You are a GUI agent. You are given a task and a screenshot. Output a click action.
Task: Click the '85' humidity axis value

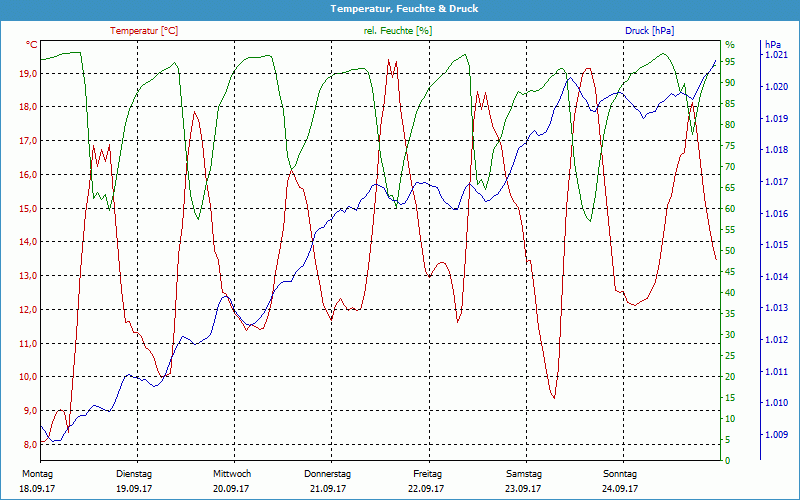pyautogui.click(x=730, y=104)
